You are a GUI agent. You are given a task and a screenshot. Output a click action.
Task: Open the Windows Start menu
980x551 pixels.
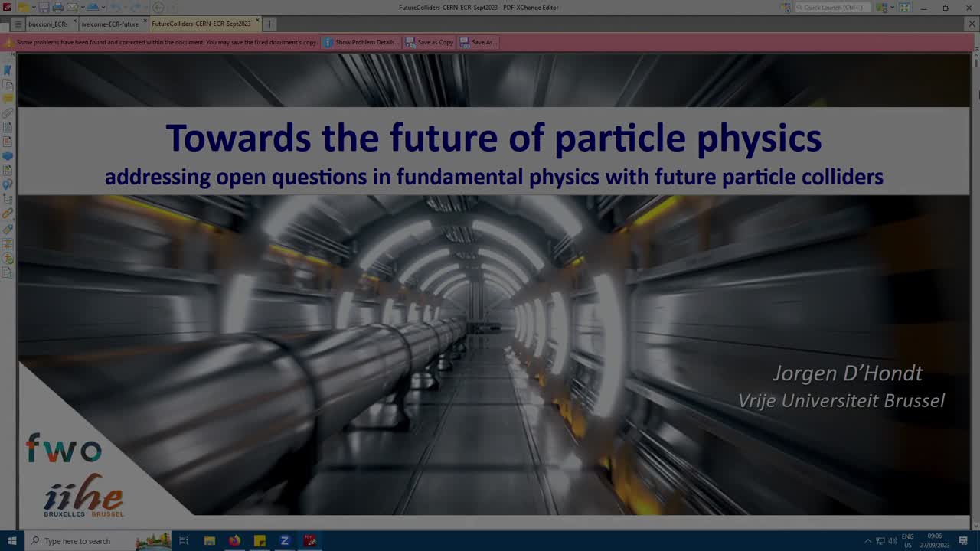pyautogui.click(x=11, y=541)
